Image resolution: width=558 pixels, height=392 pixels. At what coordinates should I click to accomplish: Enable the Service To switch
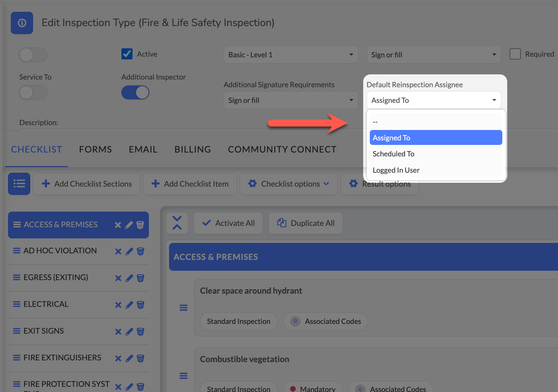click(33, 92)
